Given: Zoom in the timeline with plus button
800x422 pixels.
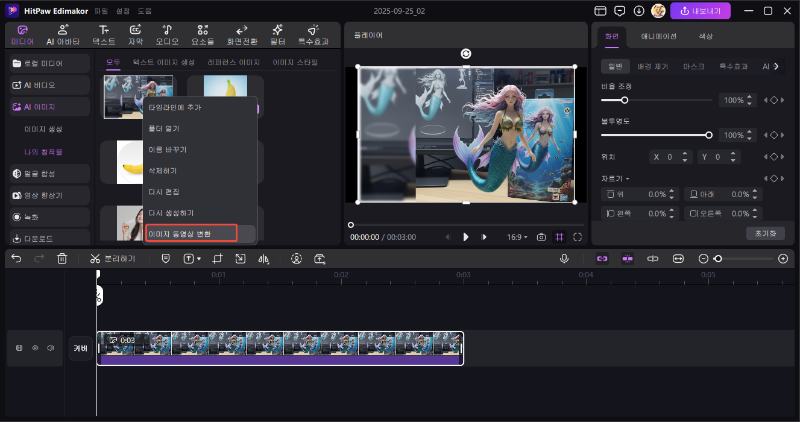Looking at the screenshot, I should click(x=783, y=259).
